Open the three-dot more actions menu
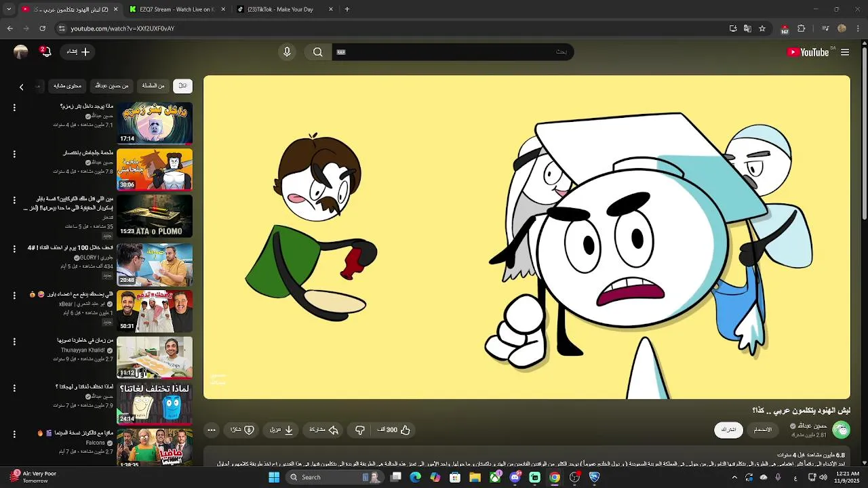Image resolution: width=868 pixels, height=488 pixels. click(212, 430)
